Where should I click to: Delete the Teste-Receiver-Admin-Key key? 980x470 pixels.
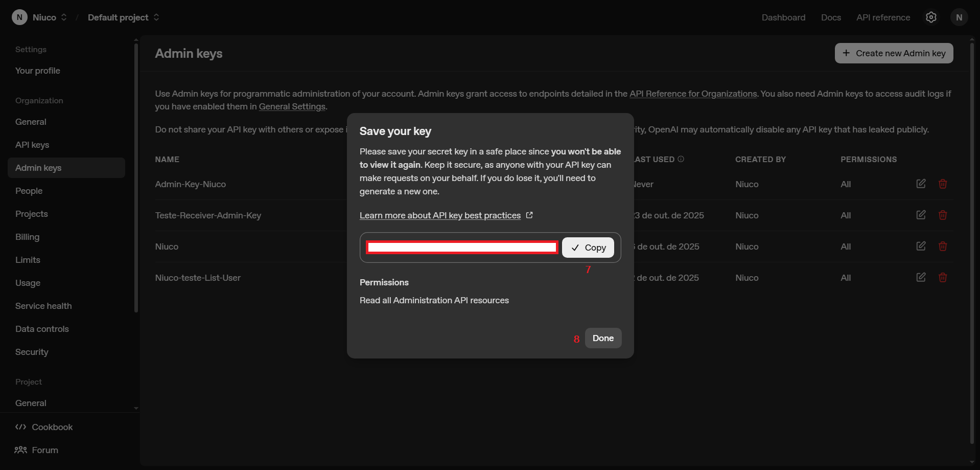pyautogui.click(x=943, y=215)
